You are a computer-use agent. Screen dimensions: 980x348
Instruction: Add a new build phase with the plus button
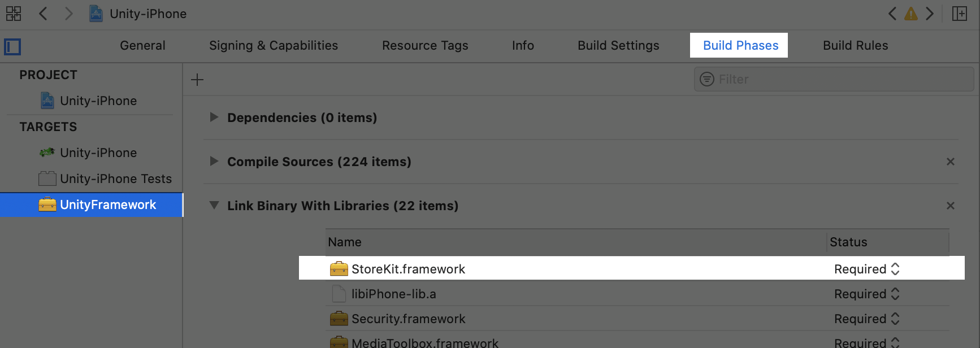[x=197, y=79]
